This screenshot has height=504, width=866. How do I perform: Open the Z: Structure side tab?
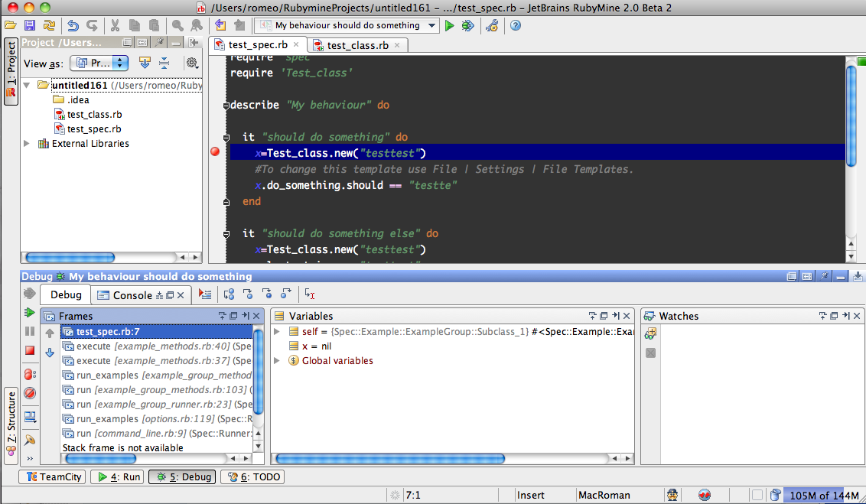(x=11, y=425)
